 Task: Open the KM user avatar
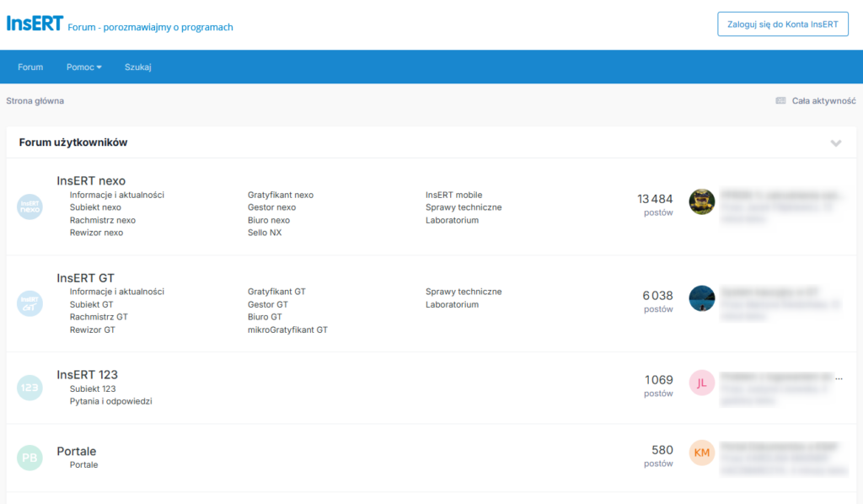point(702,453)
